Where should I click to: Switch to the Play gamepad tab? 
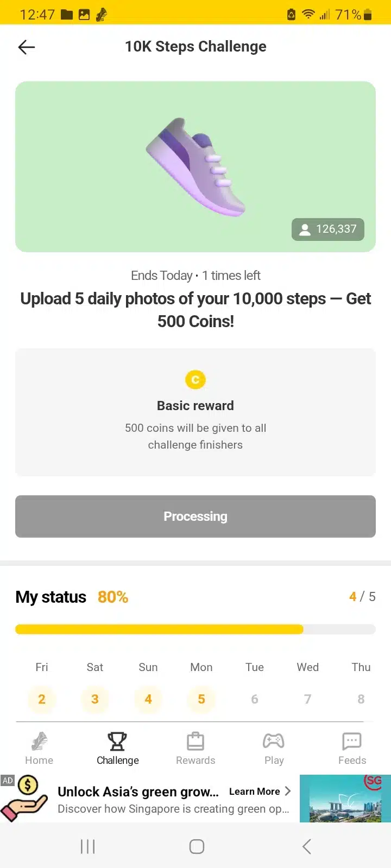click(274, 749)
